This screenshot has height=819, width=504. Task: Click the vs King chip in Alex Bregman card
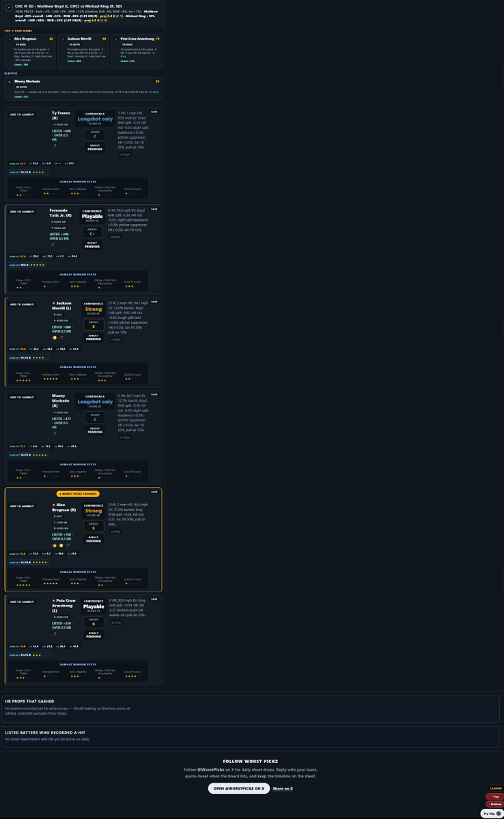click(115, 531)
